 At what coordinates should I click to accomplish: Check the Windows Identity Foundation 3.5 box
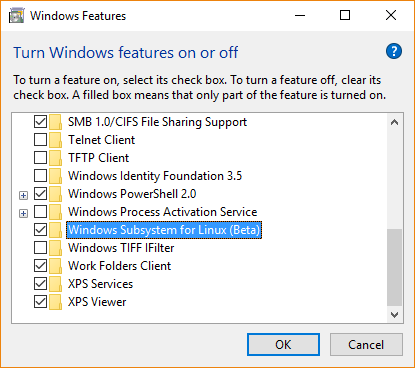point(40,175)
